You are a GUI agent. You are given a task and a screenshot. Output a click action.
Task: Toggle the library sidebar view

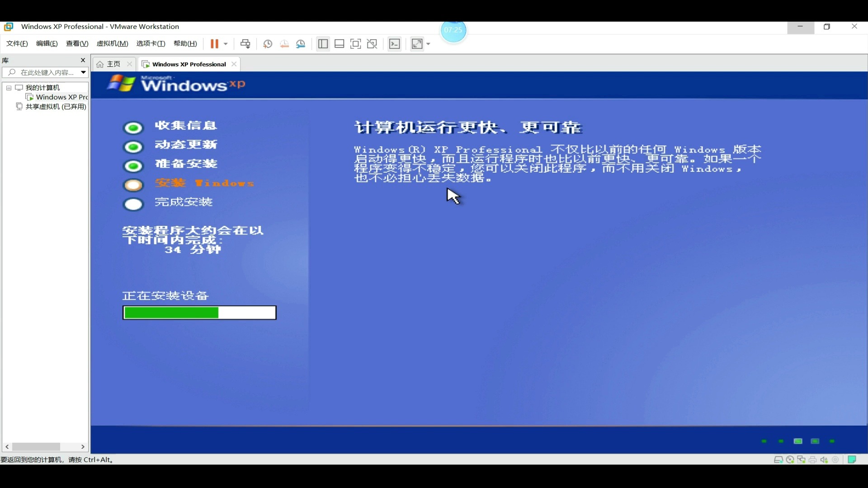[323, 44]
